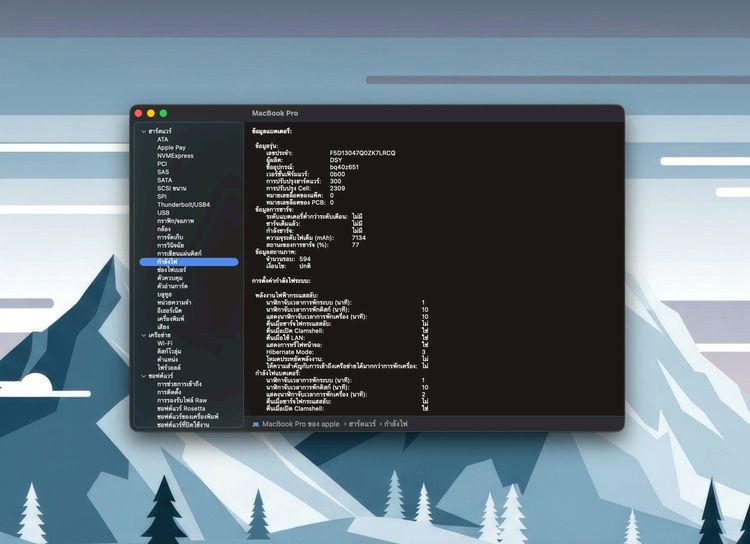Open Wi-Fi under the network section
This screenshot has width=750, height=544.
tap(165, 343)
